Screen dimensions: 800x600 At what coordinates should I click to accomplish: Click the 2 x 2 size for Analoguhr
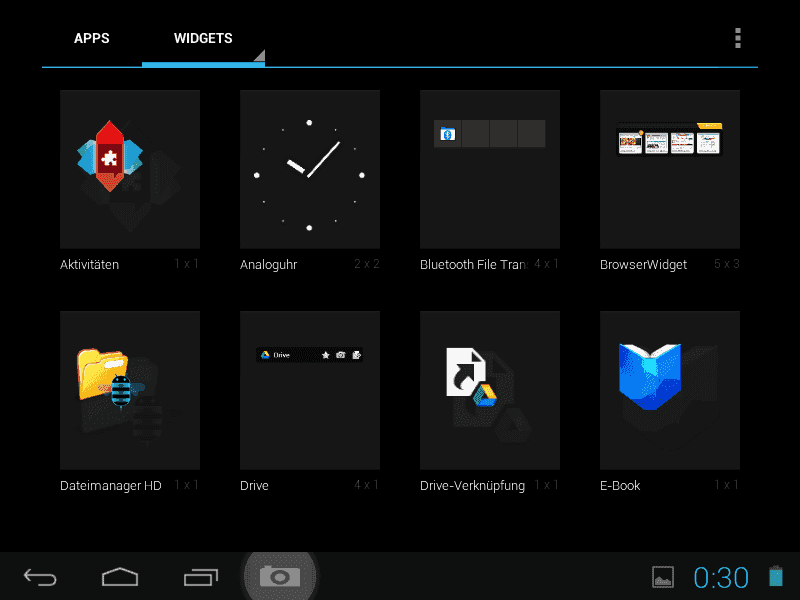(x=367, y=264)
